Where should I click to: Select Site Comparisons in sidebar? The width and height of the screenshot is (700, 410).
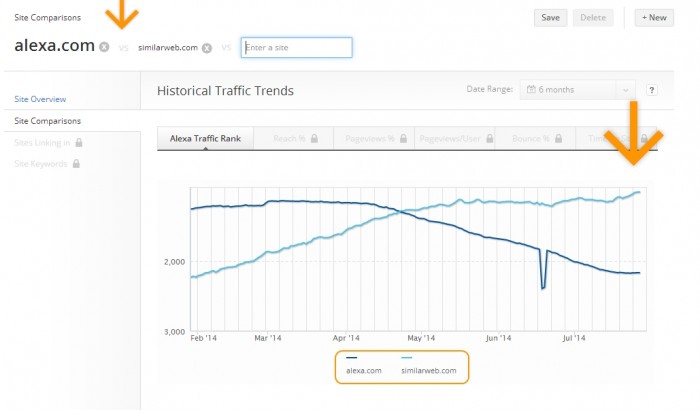(x=47, y=121)
